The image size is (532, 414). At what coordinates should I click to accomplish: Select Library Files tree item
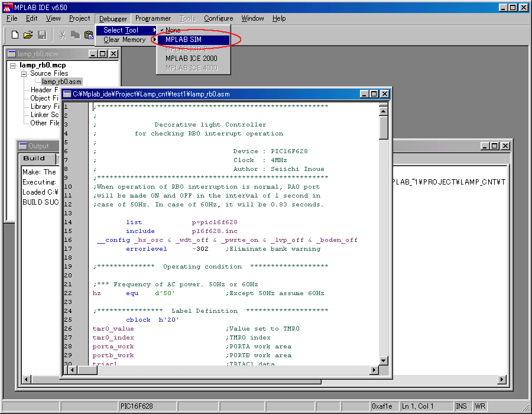(x=44, y=106)
